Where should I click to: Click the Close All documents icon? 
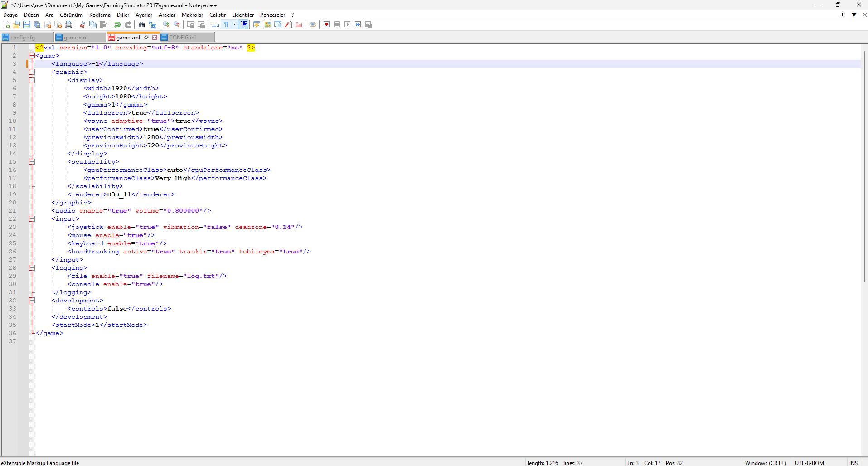click(x=58, y=24)
